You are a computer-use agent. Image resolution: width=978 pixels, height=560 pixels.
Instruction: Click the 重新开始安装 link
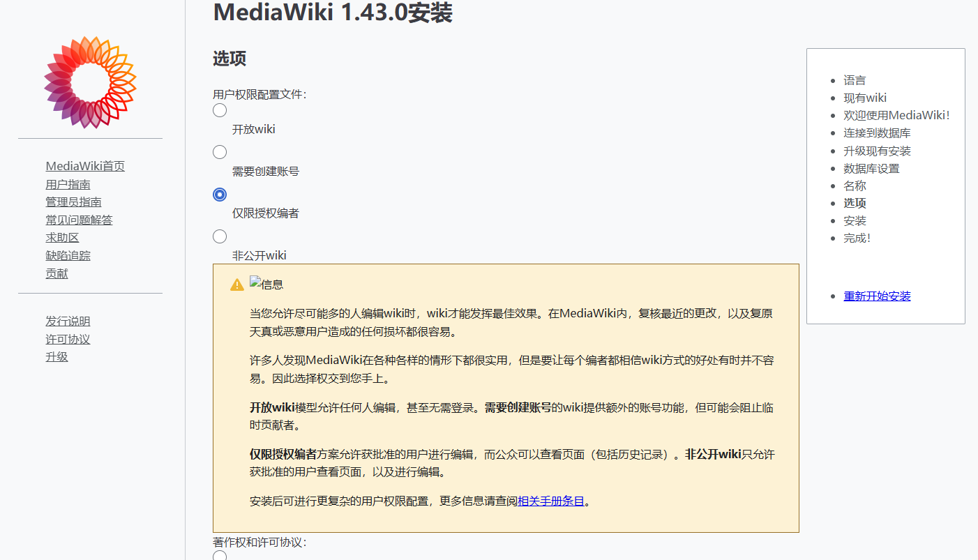click(x=877, y=296)
